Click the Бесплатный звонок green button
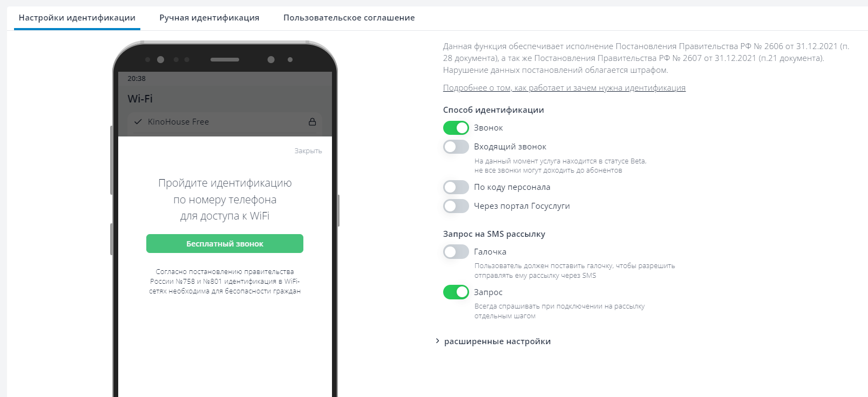868x397 pixels. click(225, 244)
